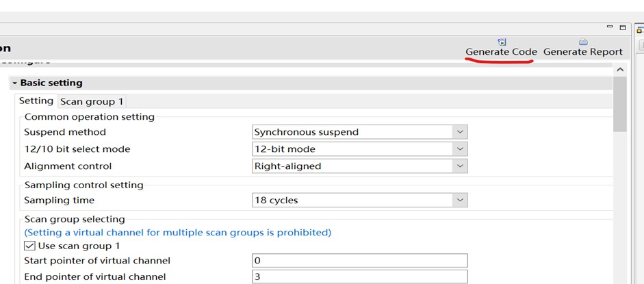Select the Setting tab
The image size is (644, 284).
click(x=36, y=101)
